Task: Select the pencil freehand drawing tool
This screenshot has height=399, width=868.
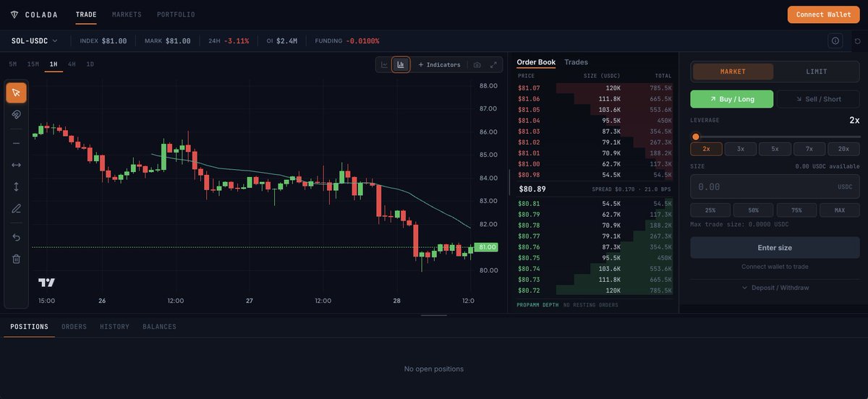Action: coord(16,209)
